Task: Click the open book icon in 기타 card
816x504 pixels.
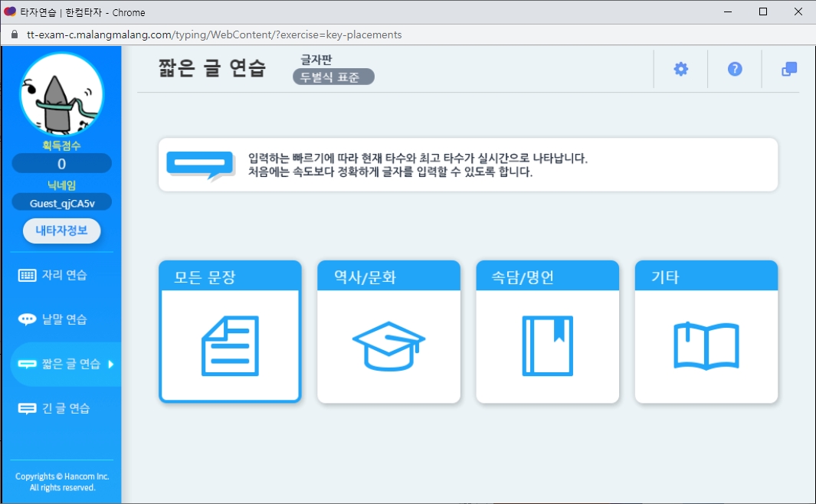Action: click(x=706, y=345)
